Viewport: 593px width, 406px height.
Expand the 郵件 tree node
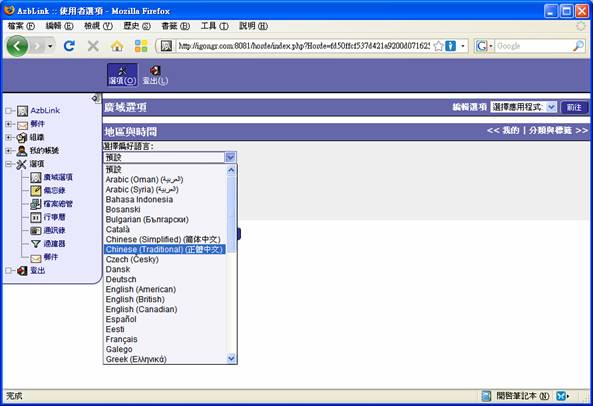click(x=8, y=124)
